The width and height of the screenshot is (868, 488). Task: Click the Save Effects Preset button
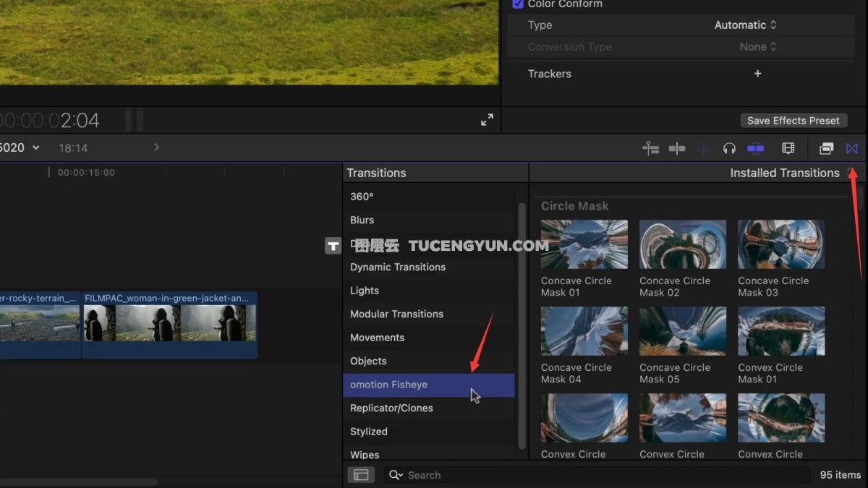click(x=793, y=121)
